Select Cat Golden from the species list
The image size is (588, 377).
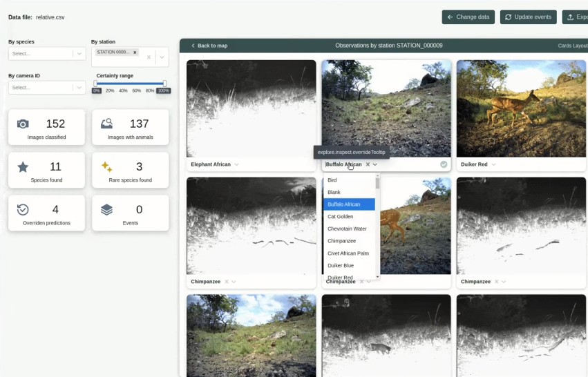[340, 217]
